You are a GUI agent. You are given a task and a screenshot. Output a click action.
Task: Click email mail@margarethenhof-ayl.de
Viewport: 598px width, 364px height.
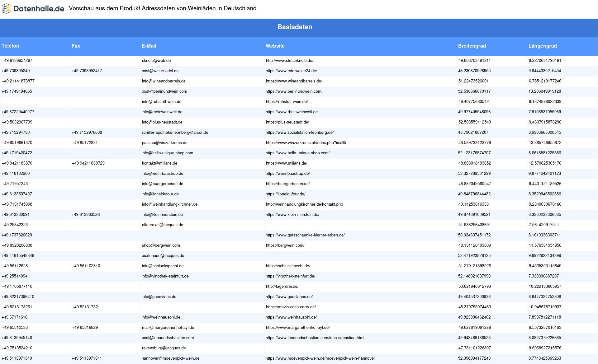168,328
